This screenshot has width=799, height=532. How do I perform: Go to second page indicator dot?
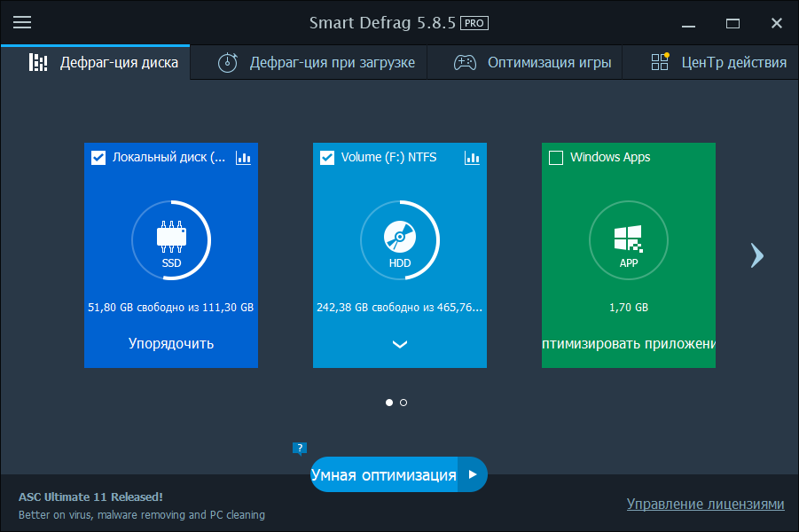coord(403,403)
